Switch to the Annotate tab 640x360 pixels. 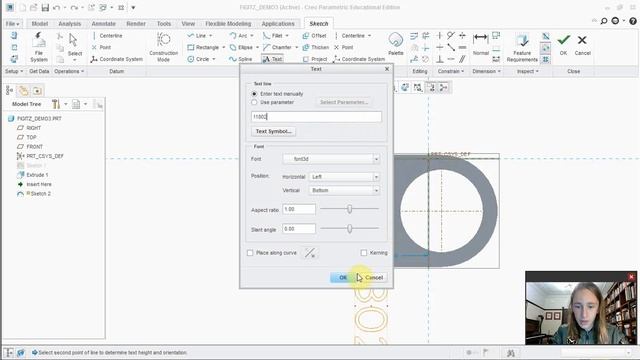103,24
